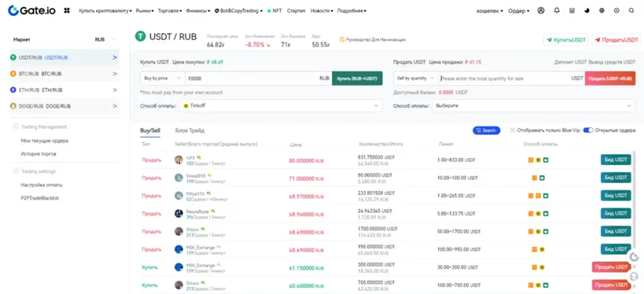This screenshot has height=294, width=644.
Task: Click the large USDT logo beside USDT / RUB
Action: point(141,36)
